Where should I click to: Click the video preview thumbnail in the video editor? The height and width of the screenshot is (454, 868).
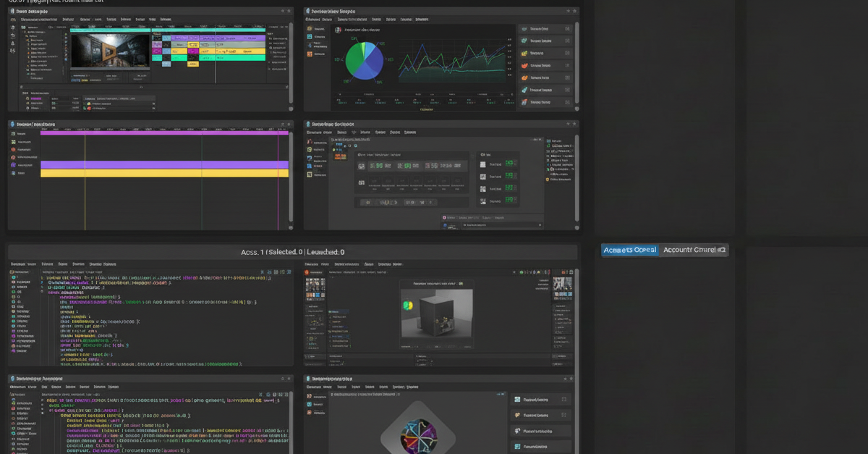(x=110, y=49)
